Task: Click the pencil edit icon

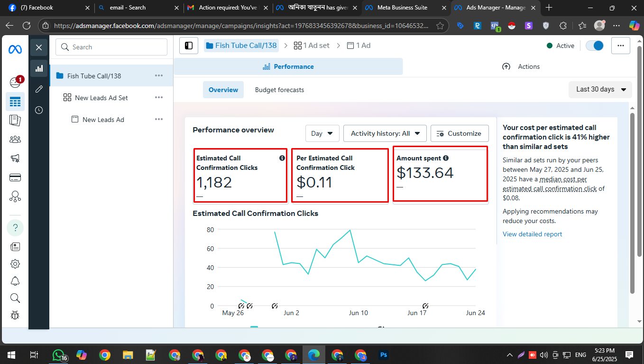Action: coord(39,89)
